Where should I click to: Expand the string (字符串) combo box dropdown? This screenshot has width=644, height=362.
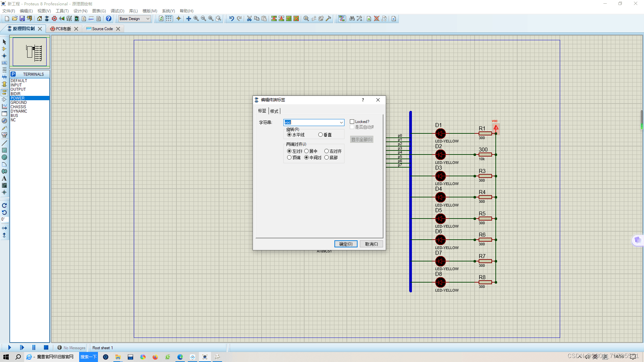pos(341,122)
